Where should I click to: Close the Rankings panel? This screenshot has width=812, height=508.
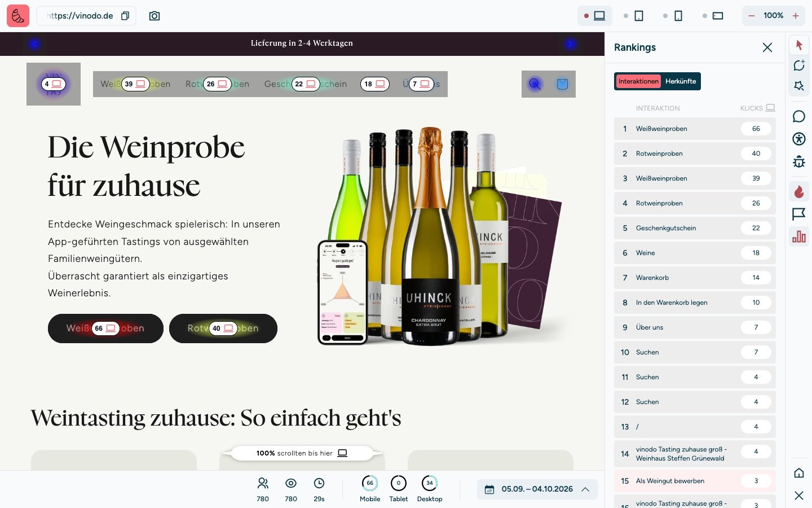coord(767,47)
